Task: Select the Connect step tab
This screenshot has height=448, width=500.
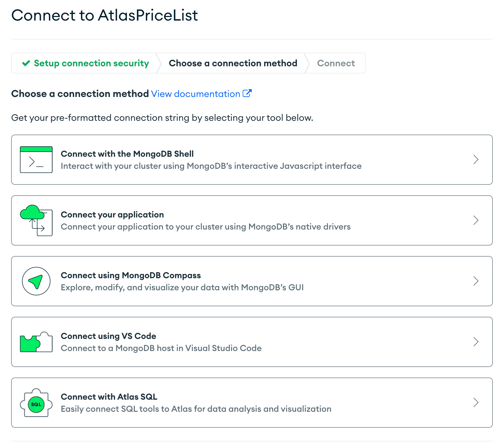Action: pos(336,63)
